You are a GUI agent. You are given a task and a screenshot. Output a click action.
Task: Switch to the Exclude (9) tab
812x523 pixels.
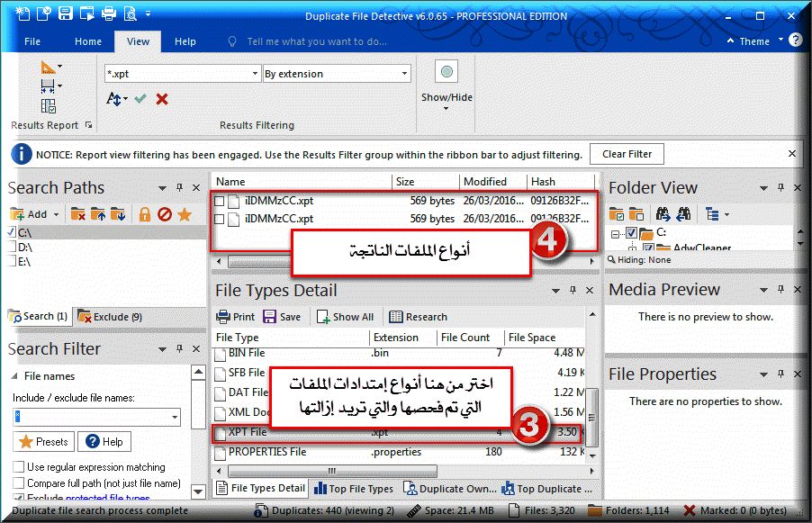point(110,316)
